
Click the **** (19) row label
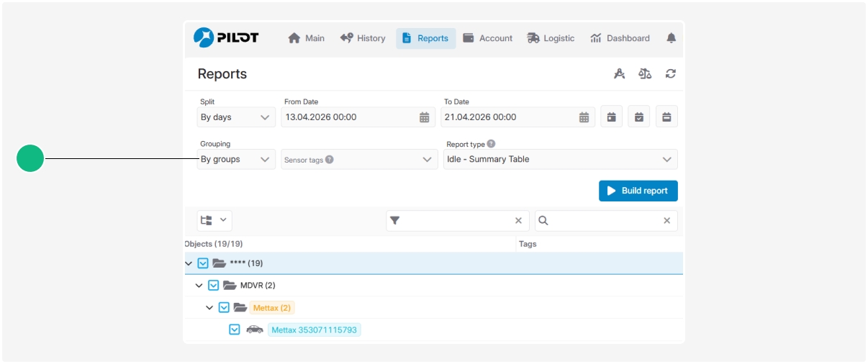point(246,263)
